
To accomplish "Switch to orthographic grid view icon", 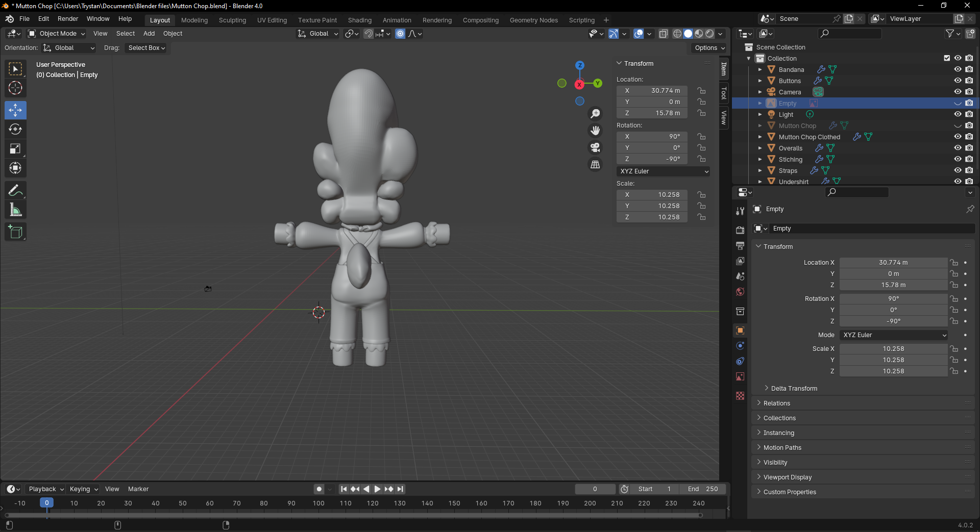I will point(595,165).
